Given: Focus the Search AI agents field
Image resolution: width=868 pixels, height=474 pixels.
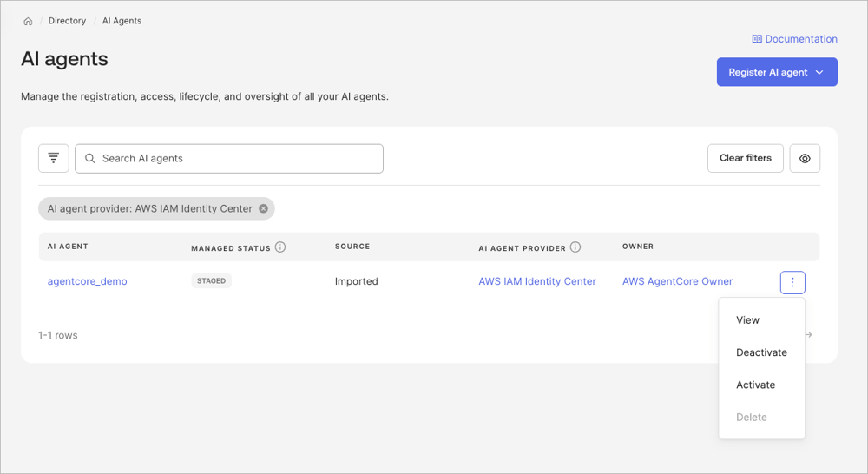Looking at the screenshot, I should (229, 158).
